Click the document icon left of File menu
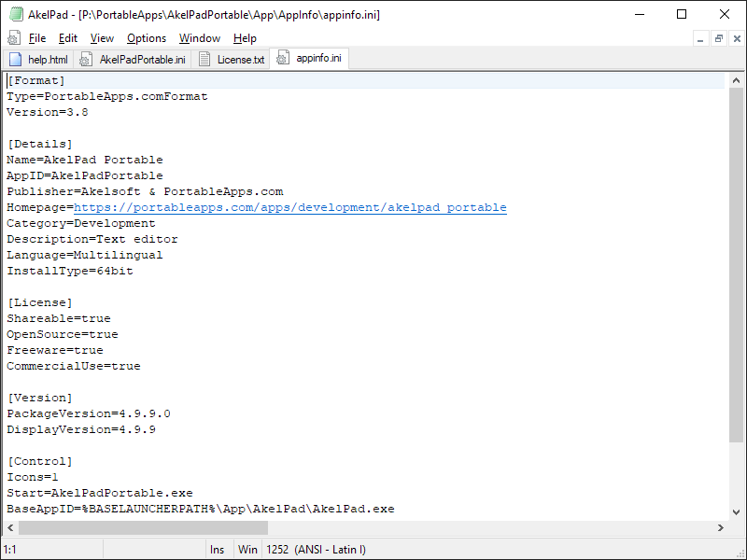Image resolution: width=747 pixels, height=560 pixels. pyautogui.click(x=14, y=38)
